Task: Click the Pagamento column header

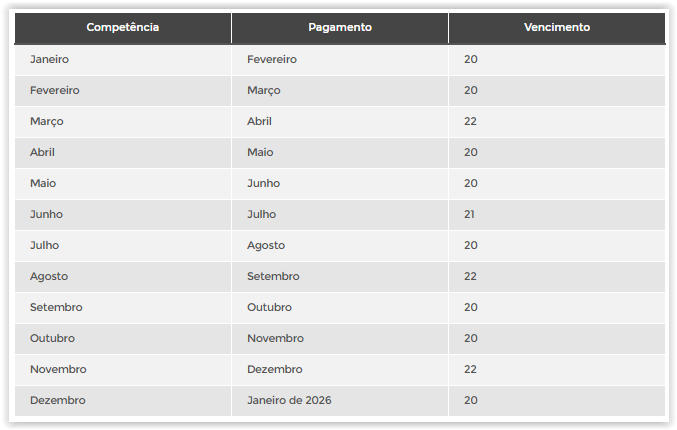Action: 339,27
